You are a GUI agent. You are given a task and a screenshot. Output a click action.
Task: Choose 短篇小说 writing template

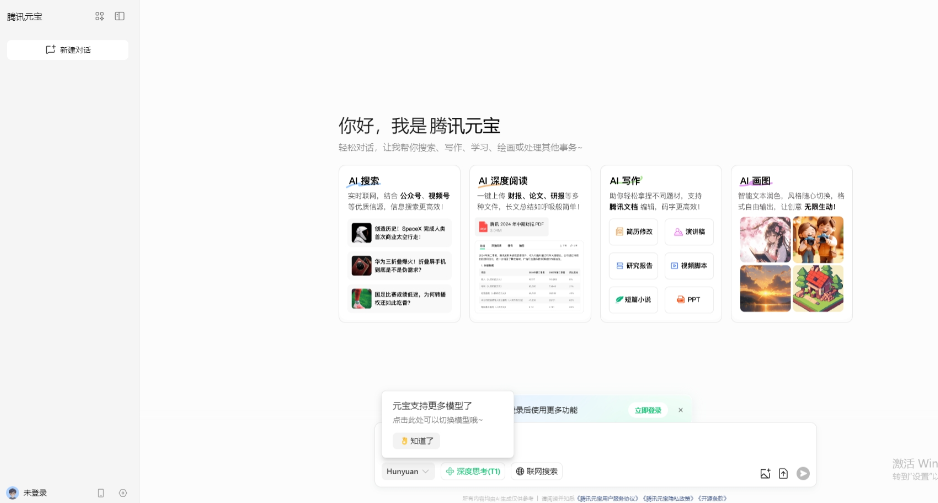point(634,300)
